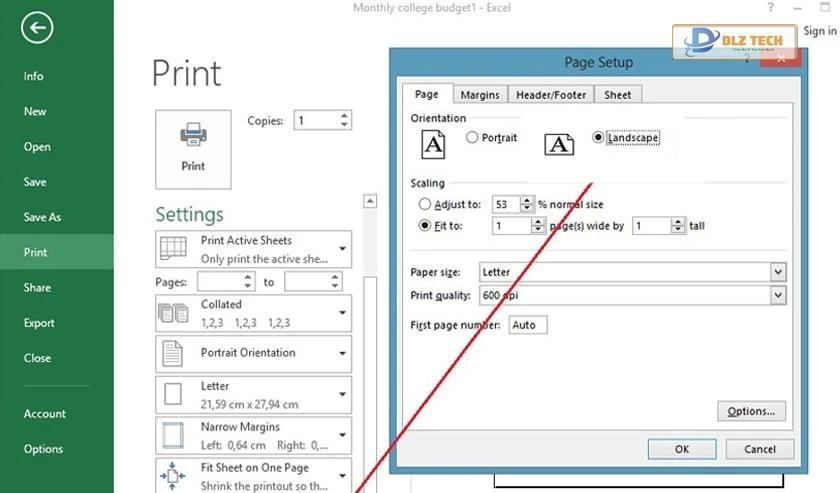Viewport: 840px width, 493px height.
Task: Select the Portrait radio button
Action: point(472,138)
